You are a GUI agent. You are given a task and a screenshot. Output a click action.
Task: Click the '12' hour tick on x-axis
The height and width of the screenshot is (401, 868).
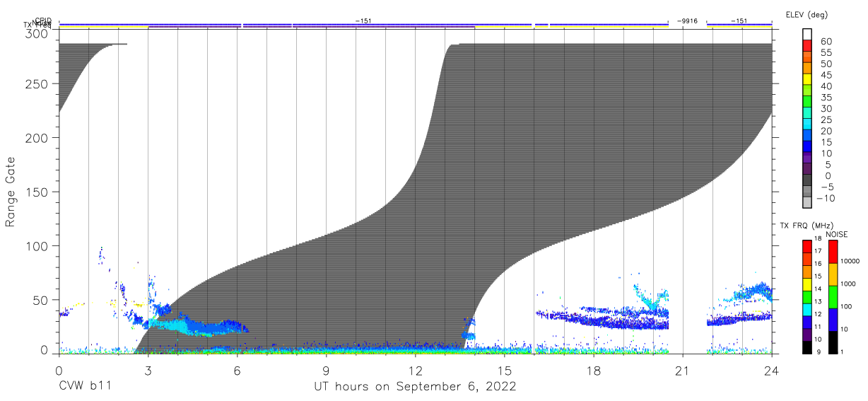point(416,370)
